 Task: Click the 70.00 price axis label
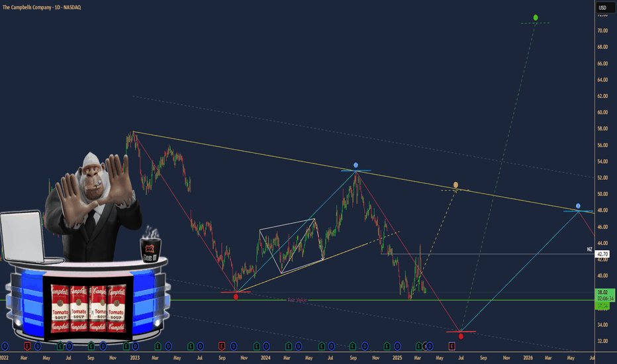(602, 30)
